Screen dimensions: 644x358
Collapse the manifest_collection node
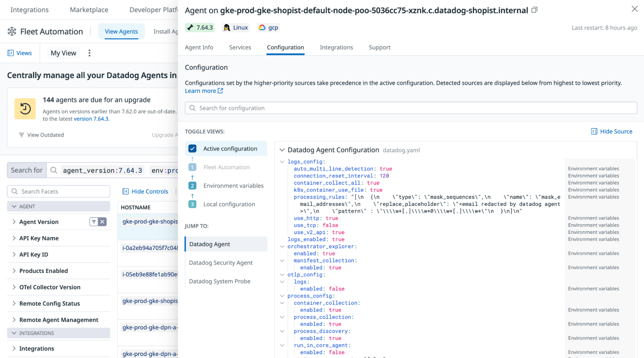pos(282,261)
